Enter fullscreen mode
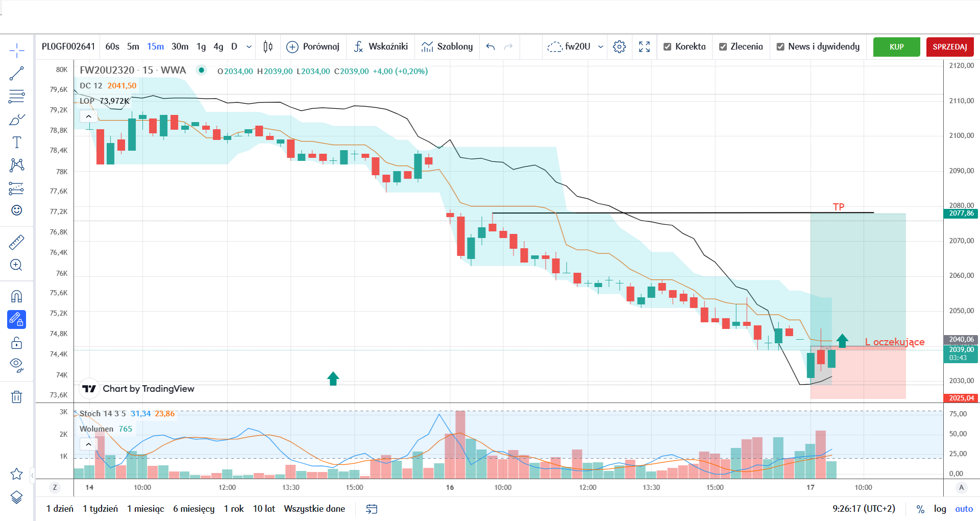 coord(645,46)
